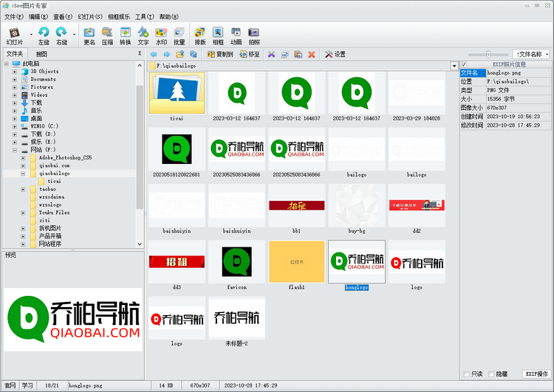
Task: Click the 左旋 rotate left icon
Action: pyautogui.click(x=44, y=35)
